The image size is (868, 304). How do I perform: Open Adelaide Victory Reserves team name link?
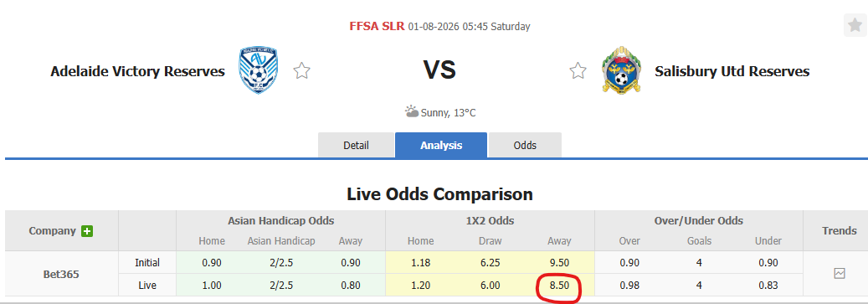point(138,71)
